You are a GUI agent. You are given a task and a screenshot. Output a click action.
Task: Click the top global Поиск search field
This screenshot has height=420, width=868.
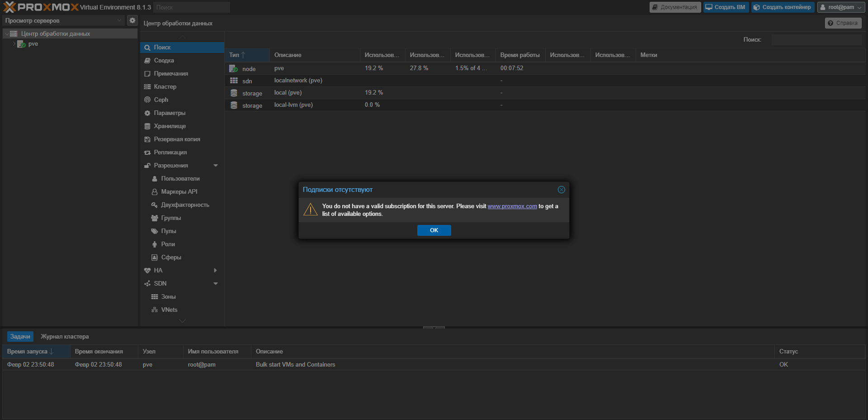click(192, 7)
